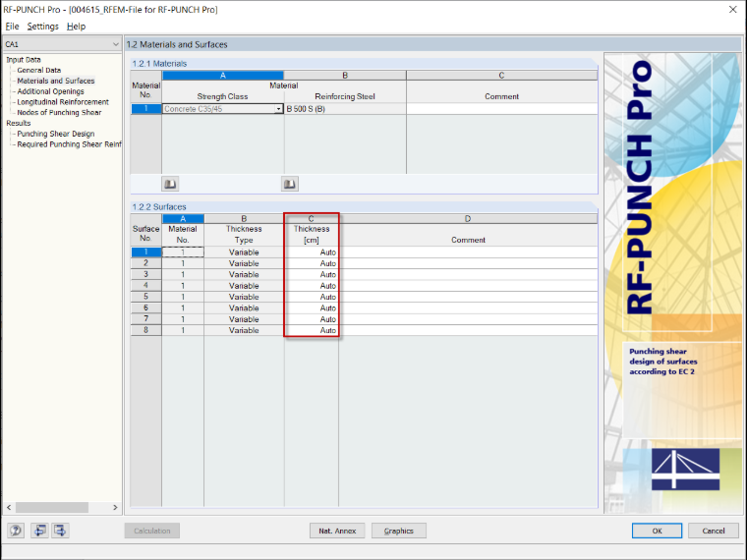The height and width of the screenshot is (560, 747).
Task: Select surface row header 1
Action: (x=146, y=252)
